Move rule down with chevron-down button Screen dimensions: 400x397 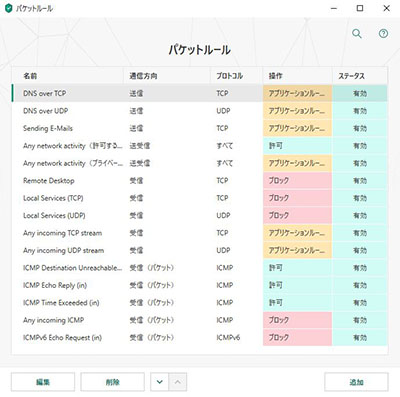[160, 382]
